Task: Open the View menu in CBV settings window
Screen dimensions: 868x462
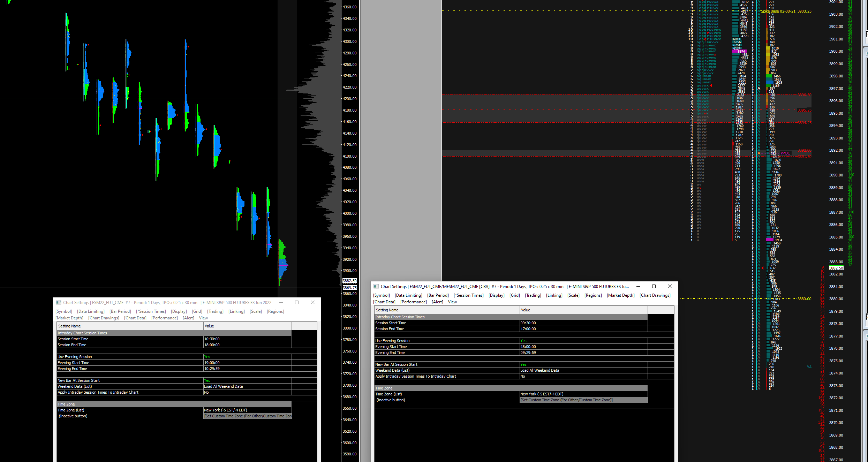Action: coord(452,302)
